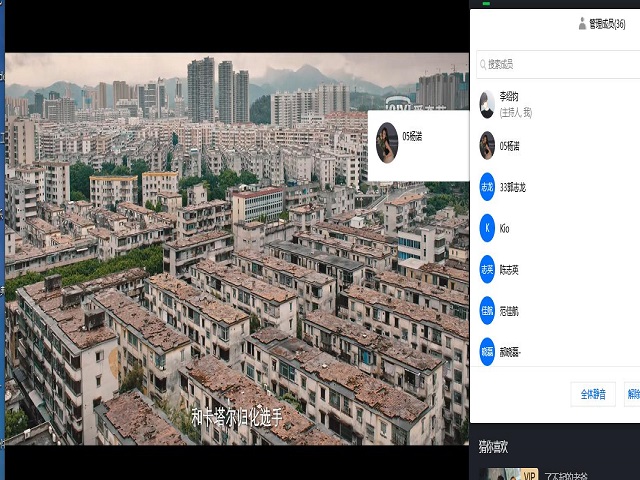Screen dimensions: 640x480
Task: Click 05杨诺 name in floating card
Action: 412,136
